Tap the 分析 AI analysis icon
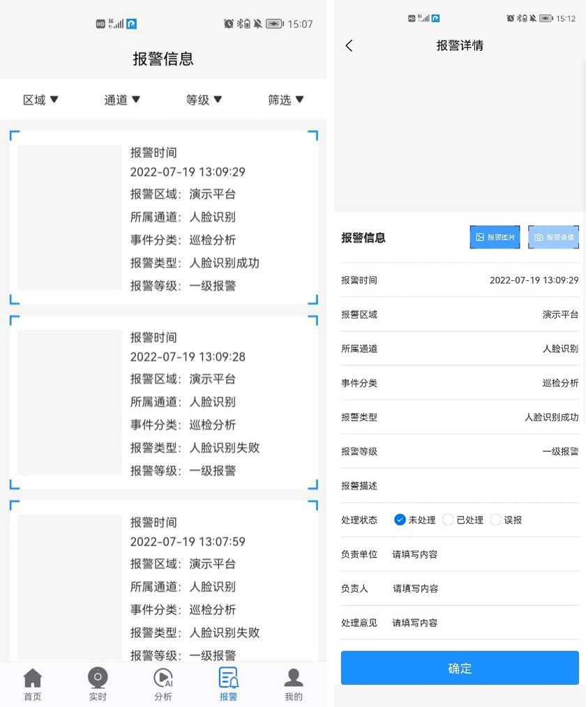Viewport: 588px width, 707px height. [163, 683]
